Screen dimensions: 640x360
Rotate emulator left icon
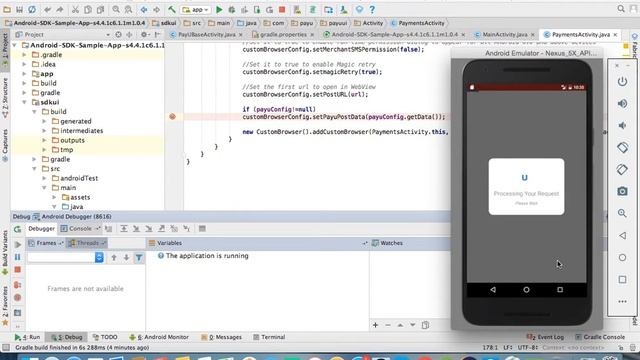(x=622, y=147)
